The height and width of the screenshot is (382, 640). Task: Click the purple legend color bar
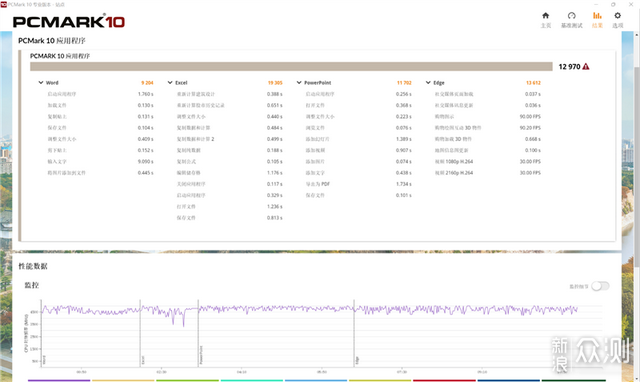(59, 380)
